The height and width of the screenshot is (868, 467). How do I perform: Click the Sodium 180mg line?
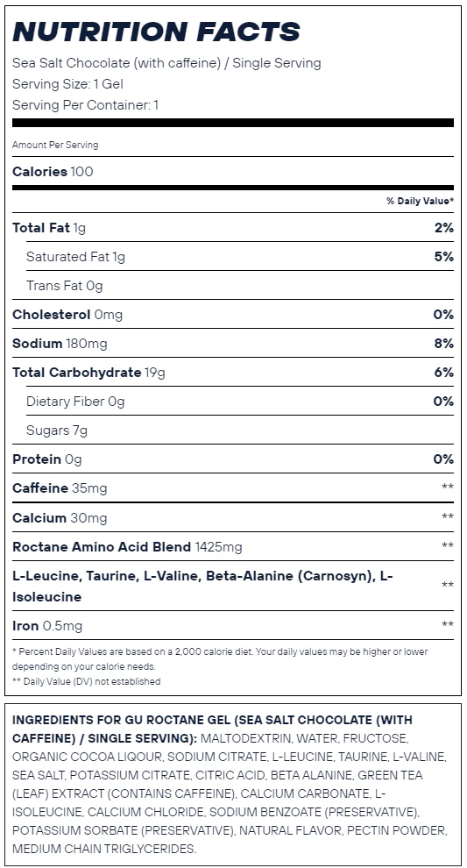[233, 343]
